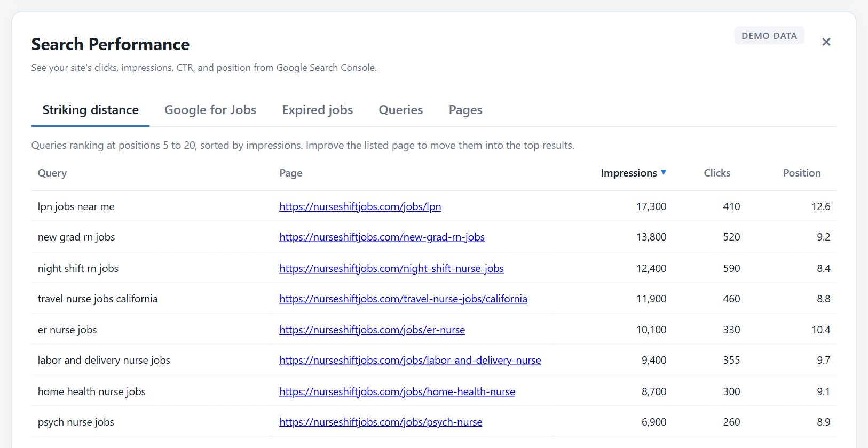The width and height of the screenshot is (868, 448).
Task: Open the Expired jobs tab
Action: pos(318,110)
